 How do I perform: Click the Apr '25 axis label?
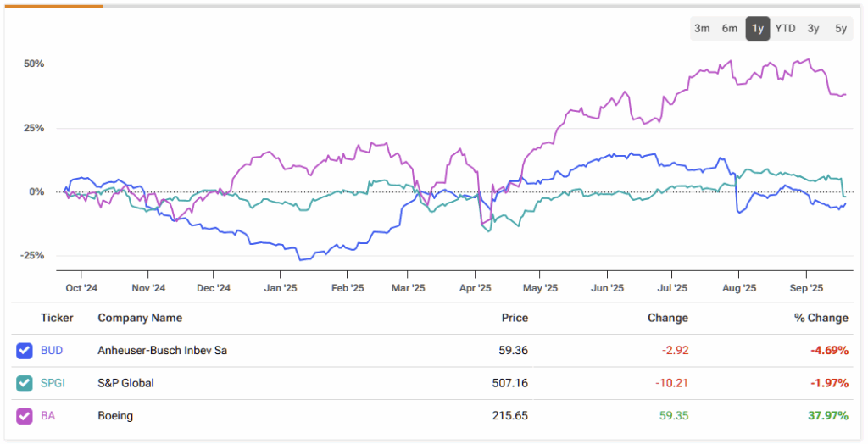[x=476, y=288]
